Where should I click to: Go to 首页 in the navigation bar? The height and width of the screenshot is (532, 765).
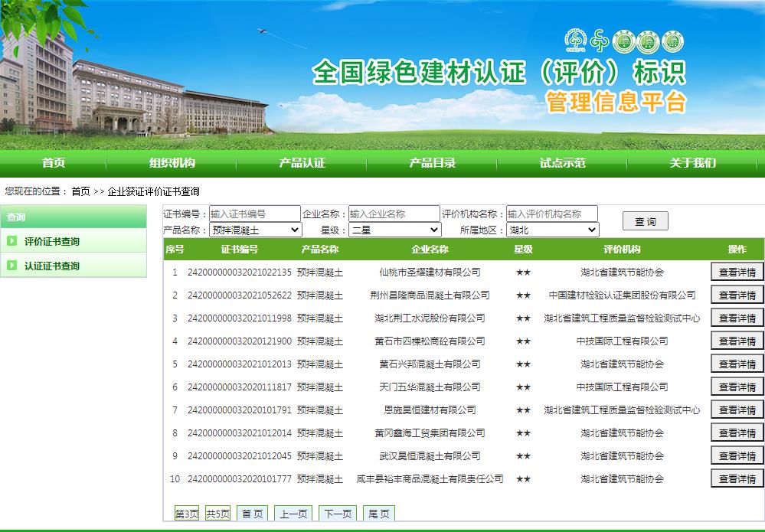pyautogui.click(x=54, y=162)
